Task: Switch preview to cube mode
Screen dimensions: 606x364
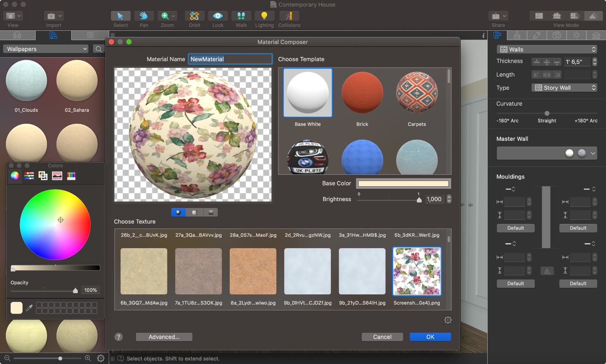Action: pyautogui.click(x=194, y=212)
